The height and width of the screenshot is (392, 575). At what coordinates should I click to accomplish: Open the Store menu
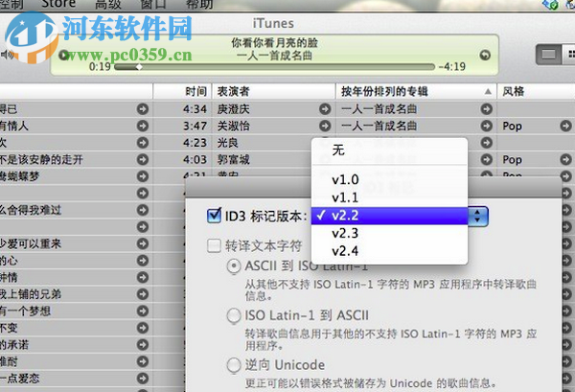pyautogui.click(x=58, y=4)
